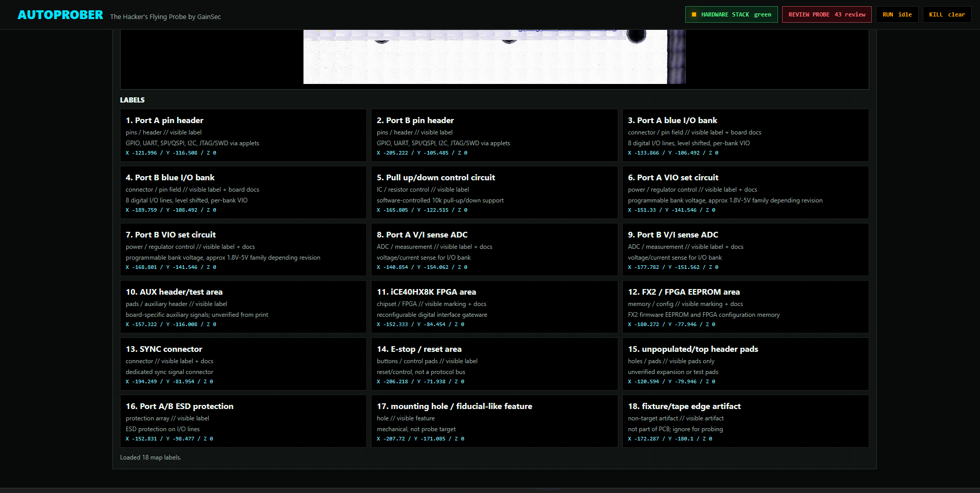Open the HARDWARE STACK status panel
Screen dimensions: 980x493
(731, 14)
